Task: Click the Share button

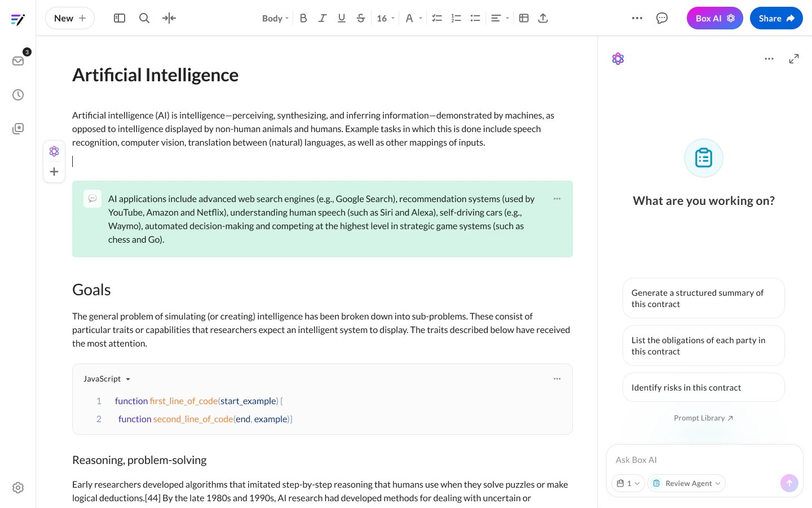Action: [x=776, y=18]
